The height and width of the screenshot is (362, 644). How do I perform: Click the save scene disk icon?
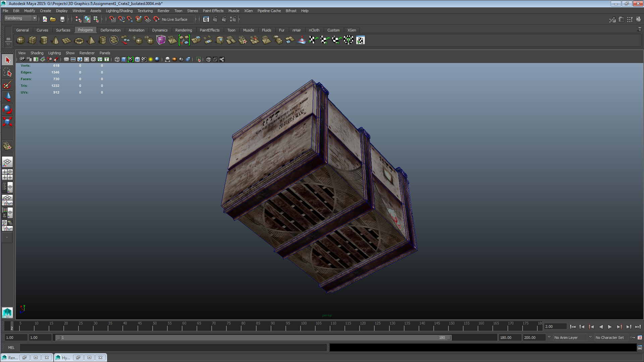coord(62,19)
